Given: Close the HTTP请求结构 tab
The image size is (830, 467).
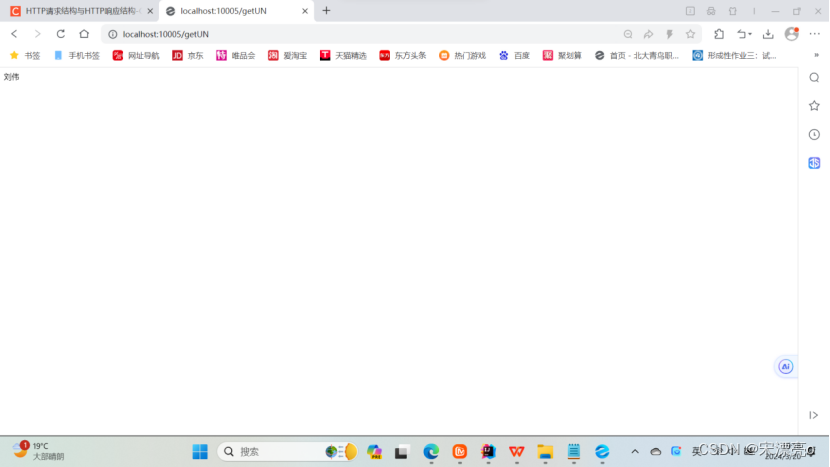Looking at the screenshot, I should (x=150, y=11).
